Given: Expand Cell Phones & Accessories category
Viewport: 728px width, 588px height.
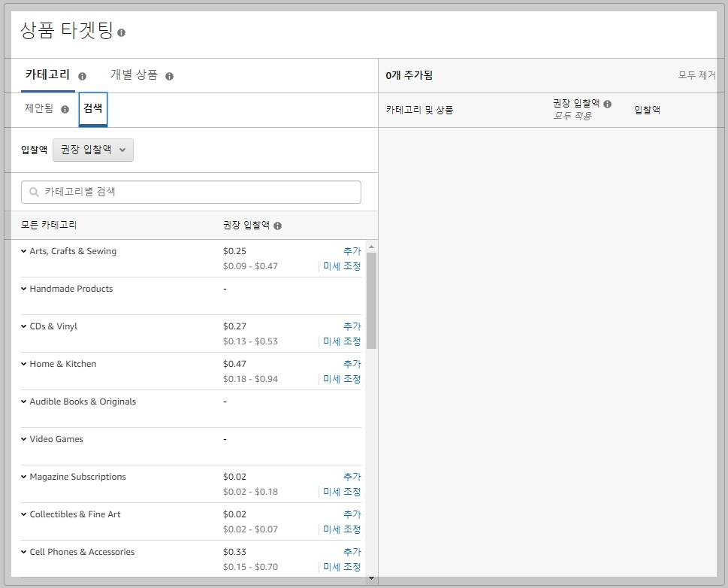Looking at the screenshot, I should click(24, 552).
